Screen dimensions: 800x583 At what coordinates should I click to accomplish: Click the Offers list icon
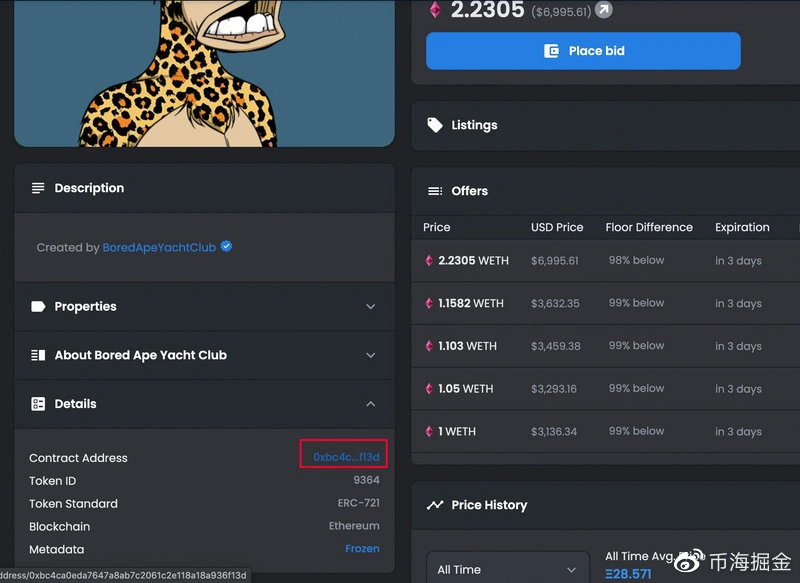[x=435, y=191]
